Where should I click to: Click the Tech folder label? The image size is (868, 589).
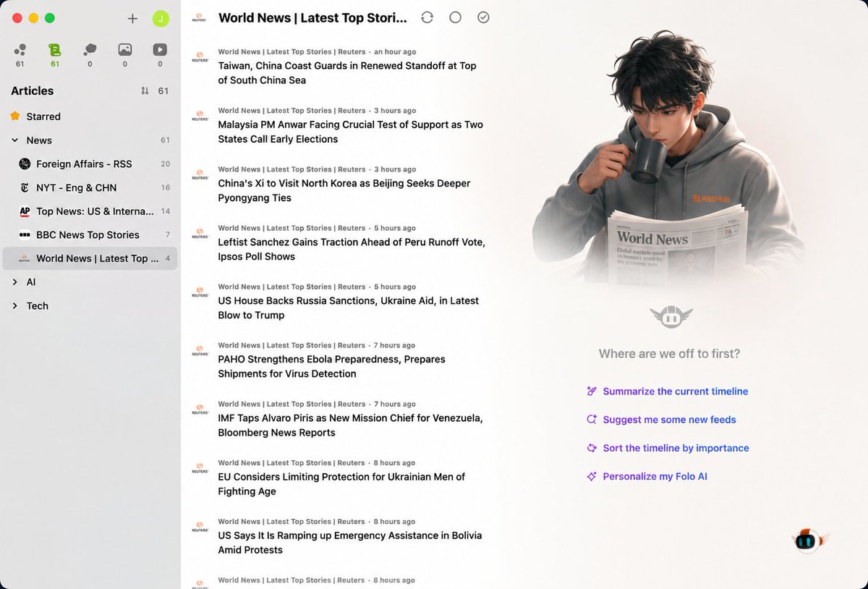(x=38, y=306)
